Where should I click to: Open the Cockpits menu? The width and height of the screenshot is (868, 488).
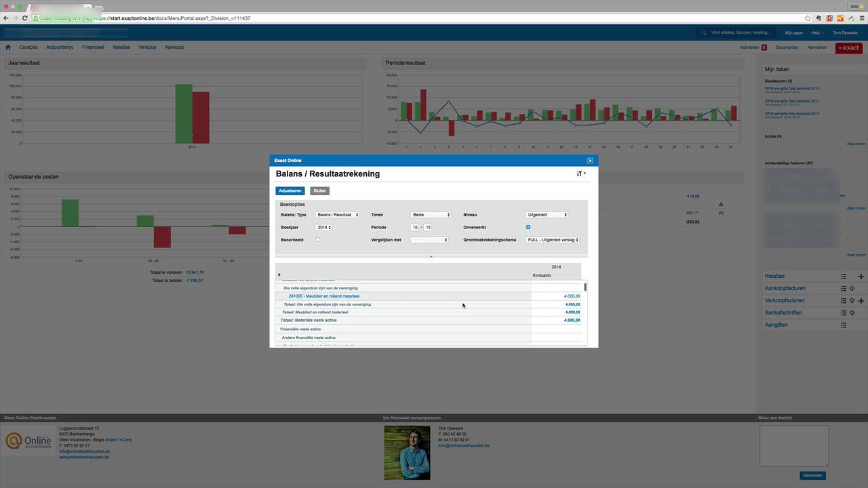[x=28, y=47]
